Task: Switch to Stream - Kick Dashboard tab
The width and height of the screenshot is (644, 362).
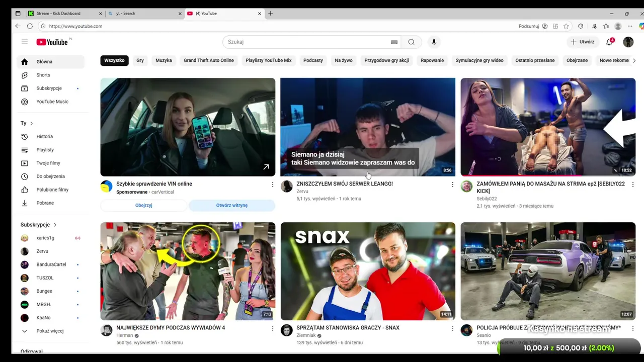Action: pos(64,14)
